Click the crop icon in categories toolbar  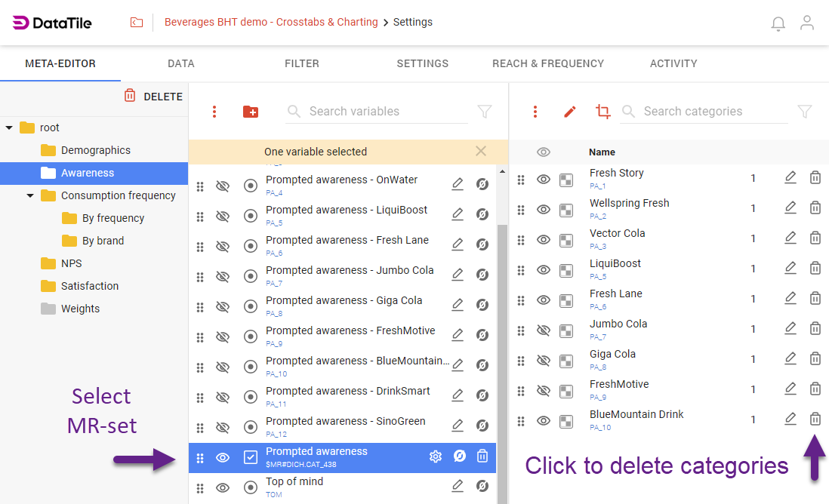[x=602, y=111]
